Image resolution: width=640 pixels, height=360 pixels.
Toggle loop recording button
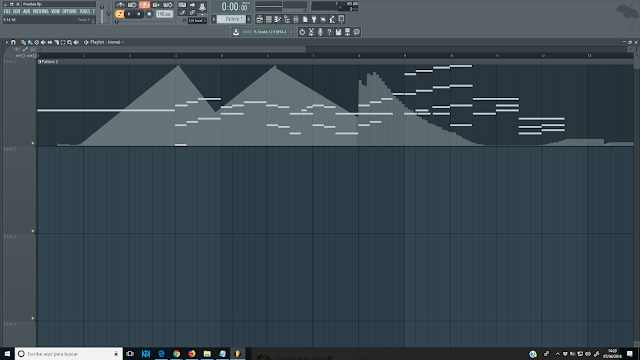pos(168,5)
